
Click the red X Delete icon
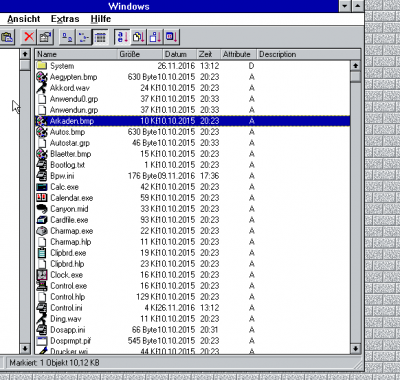tap(29, 37)
